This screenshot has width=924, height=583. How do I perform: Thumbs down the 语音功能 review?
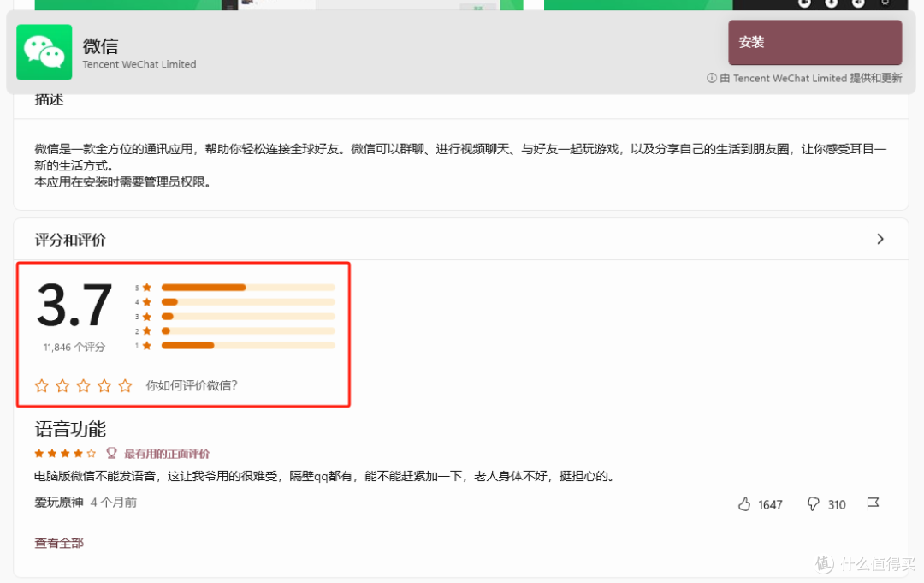(814, 504)
